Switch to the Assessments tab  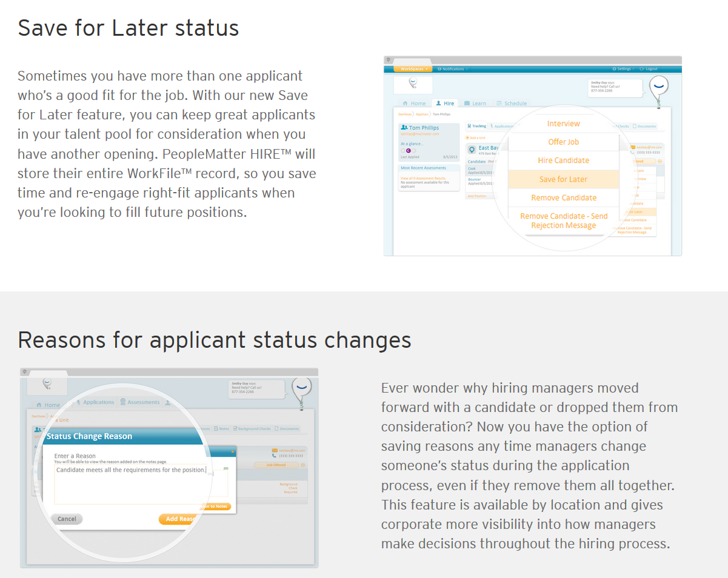[x=143, y=402]
